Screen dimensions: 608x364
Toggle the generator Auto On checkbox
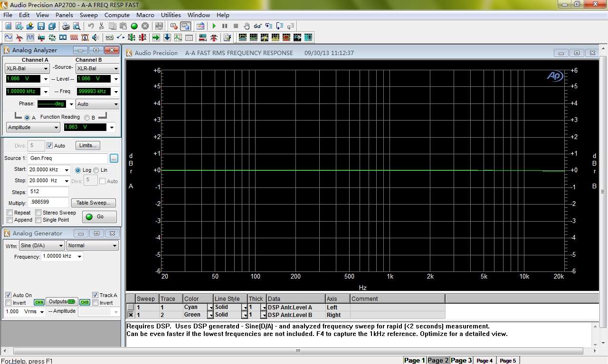point(8,295)
